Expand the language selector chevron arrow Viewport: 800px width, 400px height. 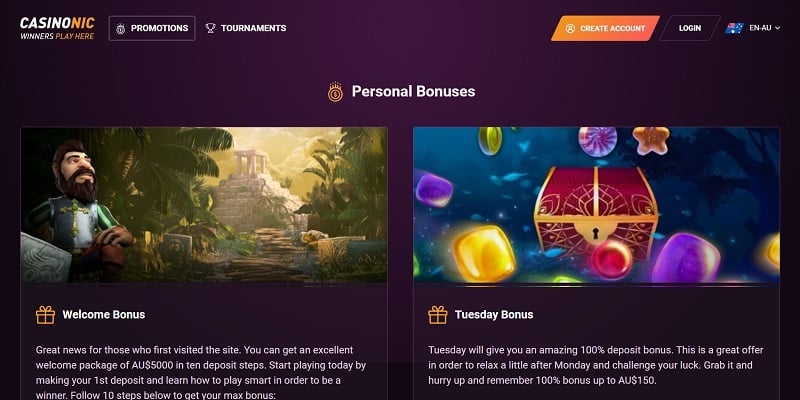pos(775,28)
